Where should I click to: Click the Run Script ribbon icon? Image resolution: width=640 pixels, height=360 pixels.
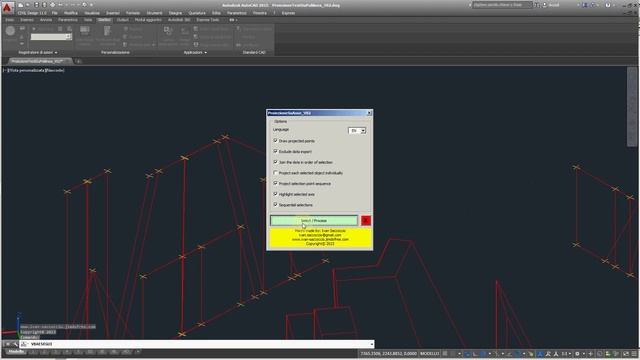[x=185, y=31]
